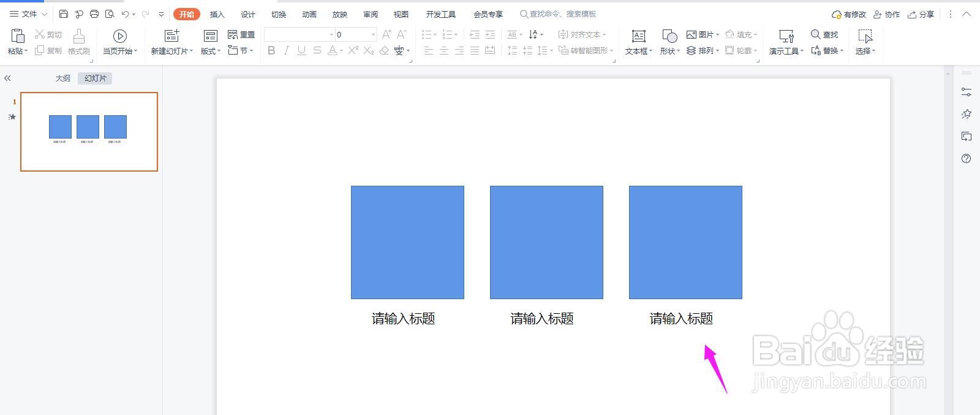Switch to the Transitions (切换) tab
Screen dimensions: 980x415
279,14
